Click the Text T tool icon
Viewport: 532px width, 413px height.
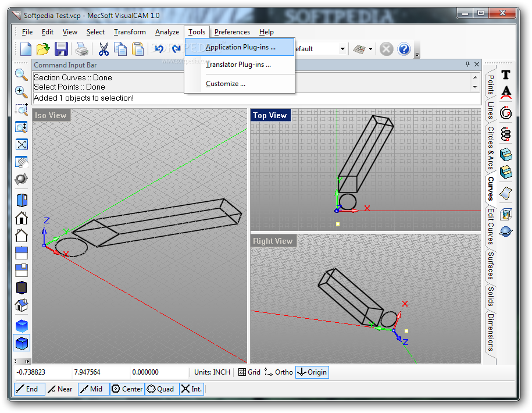[x=506, y=74]
